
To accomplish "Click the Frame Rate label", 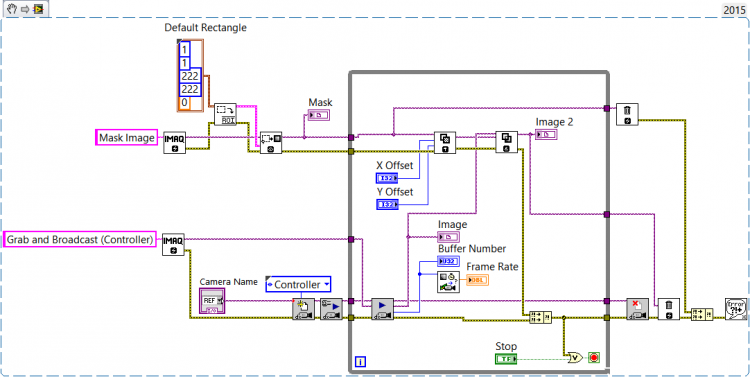I will click(x=492, y=266).
